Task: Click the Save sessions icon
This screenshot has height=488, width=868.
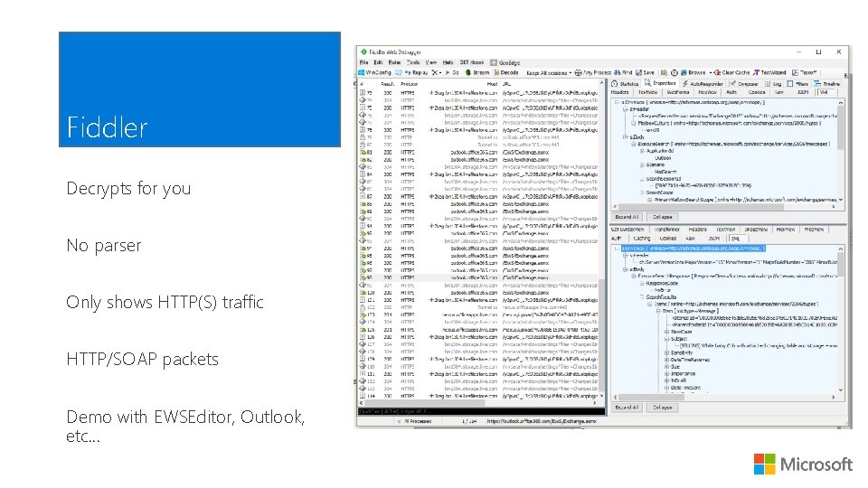Action: coord(638,72)
